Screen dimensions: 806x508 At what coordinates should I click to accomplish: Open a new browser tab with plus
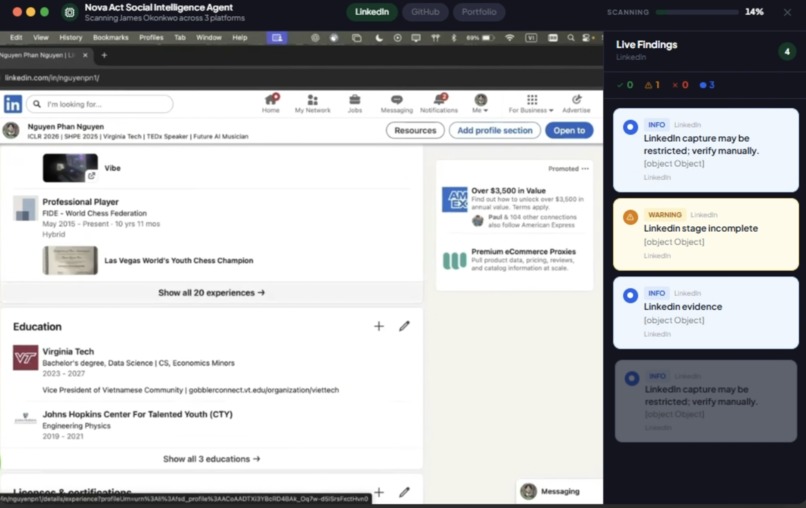pyautogui.click(x=104, y=55)
